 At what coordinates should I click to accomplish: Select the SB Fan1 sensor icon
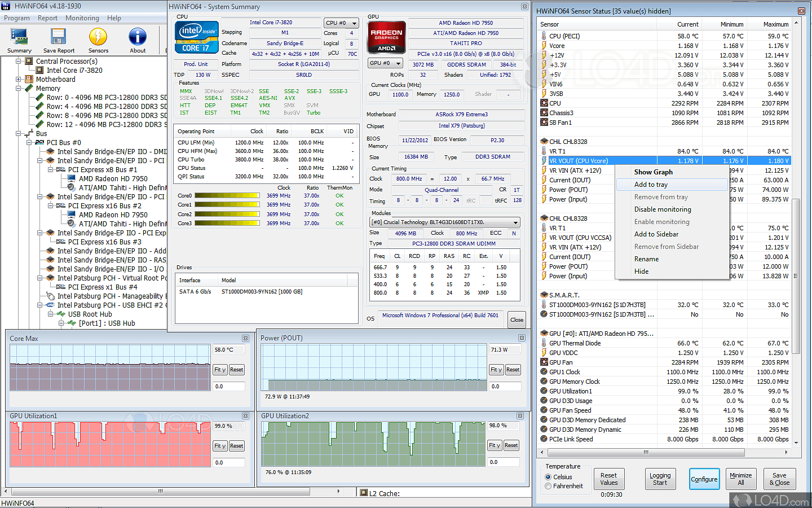pos(544,122)
